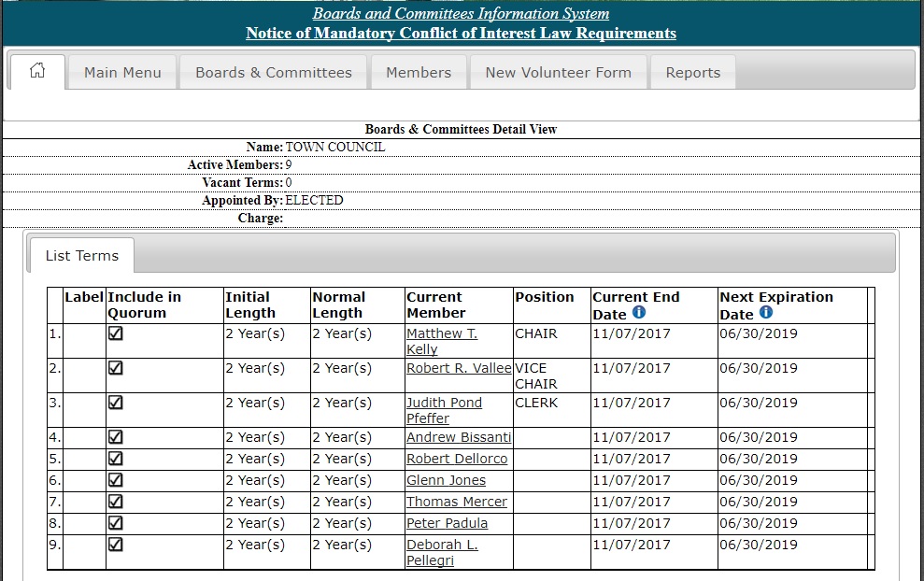924x581 pixels.
Task: Click info icon beside Current End Date
Action: pyautogui.click(x=639, y=312)
